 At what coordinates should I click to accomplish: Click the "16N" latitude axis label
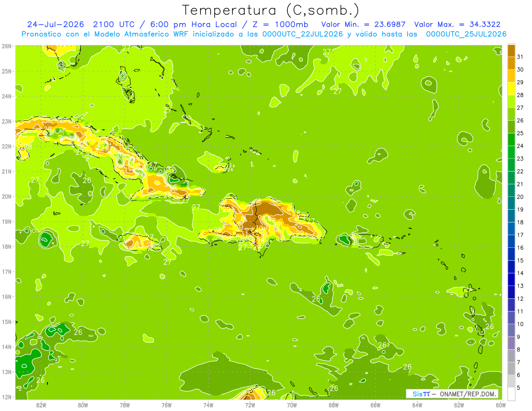[7, 297]
